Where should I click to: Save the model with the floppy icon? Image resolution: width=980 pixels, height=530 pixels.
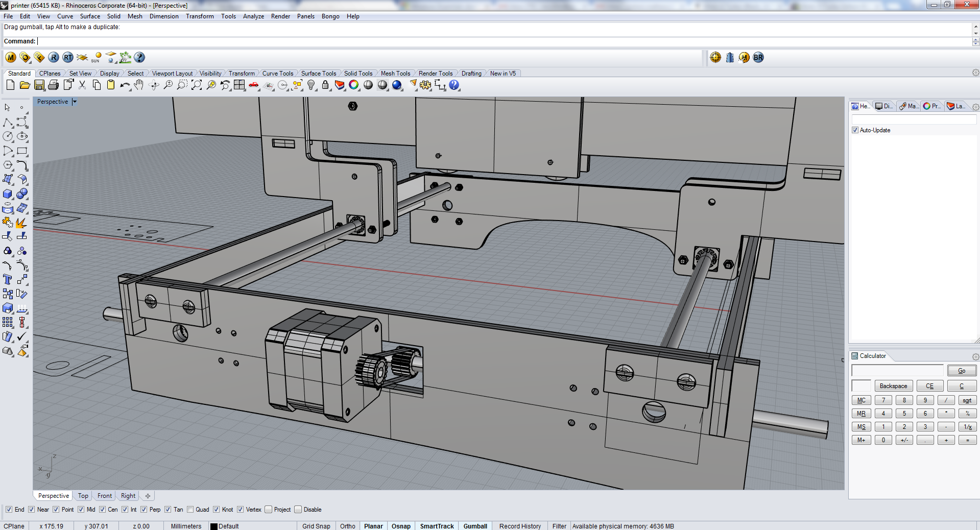point(39,85)
